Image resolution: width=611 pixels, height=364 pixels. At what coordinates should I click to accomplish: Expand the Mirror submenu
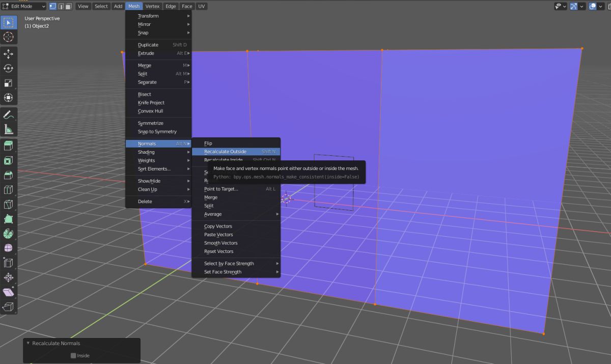pos(158,24)
